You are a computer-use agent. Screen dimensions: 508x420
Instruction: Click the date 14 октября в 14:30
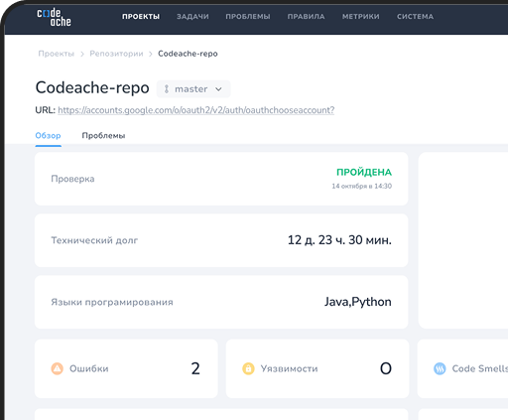[x=362, y=186]
